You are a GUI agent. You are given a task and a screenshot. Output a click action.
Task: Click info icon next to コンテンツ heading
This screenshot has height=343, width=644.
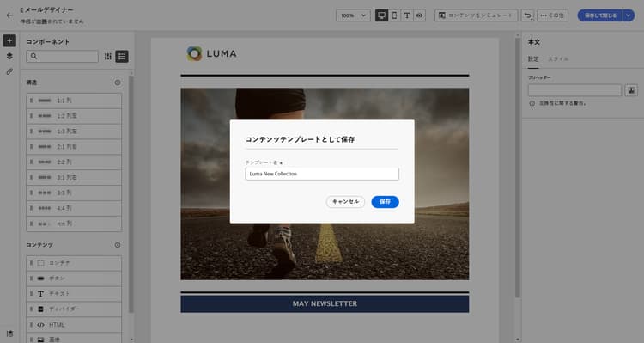pos(118,245)
